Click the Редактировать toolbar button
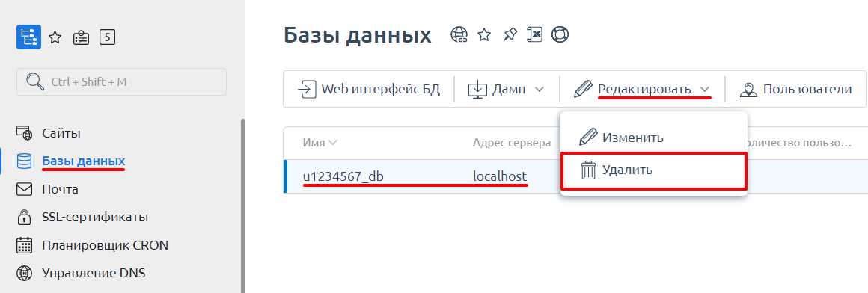This screenshot has width=868, height=293. (x=641, y=89)
